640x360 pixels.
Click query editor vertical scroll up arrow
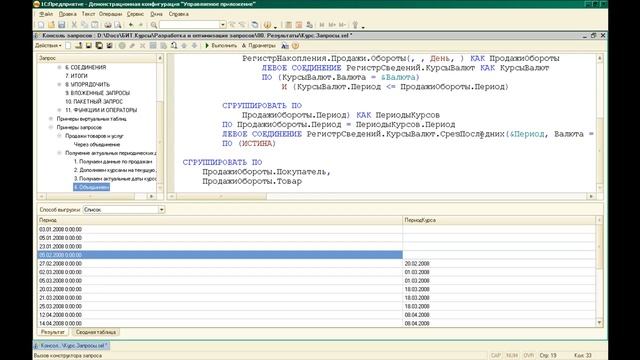click(x=600, y=58)
